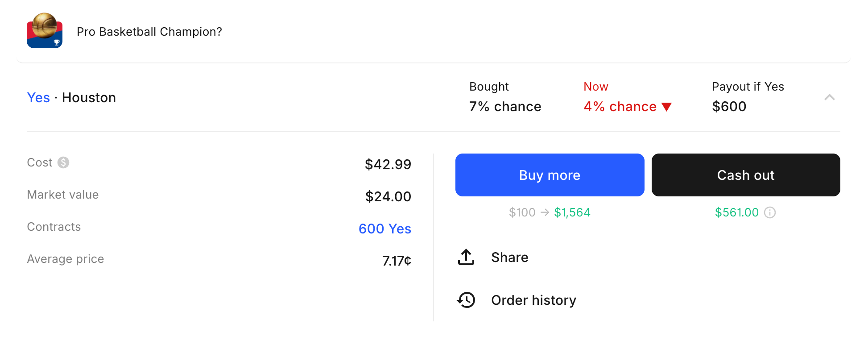Click the 7.17¢ average price value

coord(397,261)
